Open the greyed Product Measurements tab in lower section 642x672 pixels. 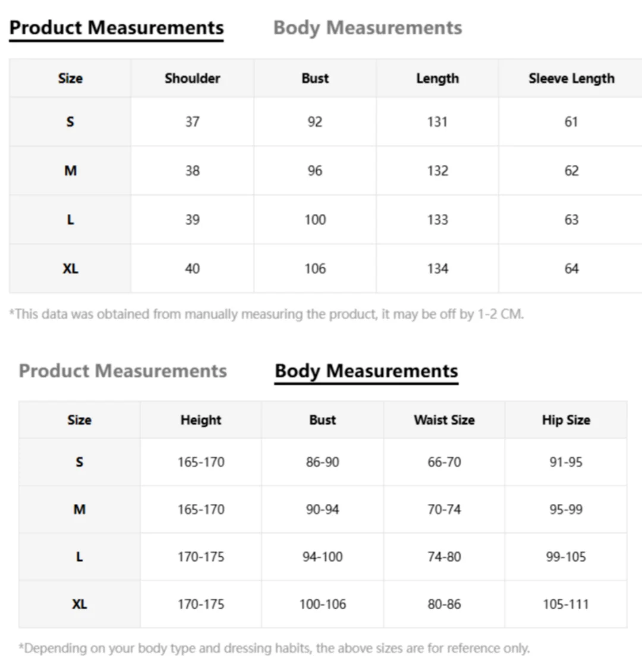(123, 371)
